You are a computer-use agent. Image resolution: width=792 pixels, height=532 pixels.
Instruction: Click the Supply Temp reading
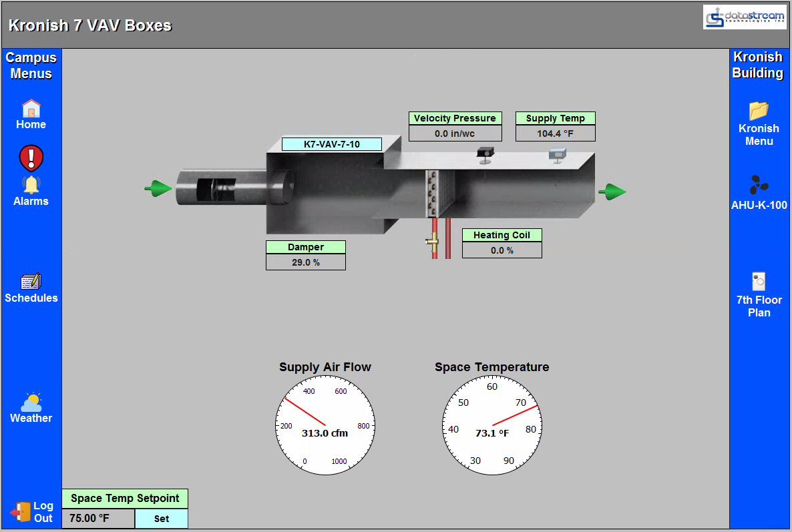click(x=556, y=134)
